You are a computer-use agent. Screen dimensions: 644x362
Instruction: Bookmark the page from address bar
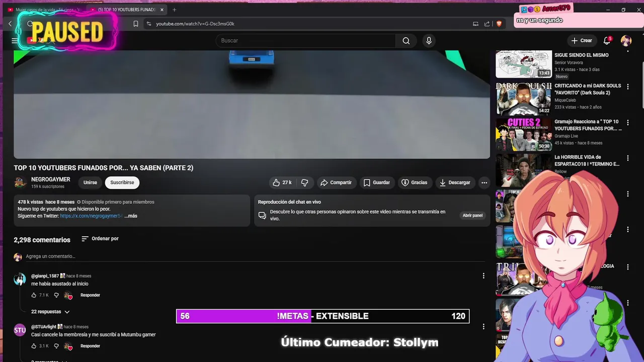click(x=135, y=24)
